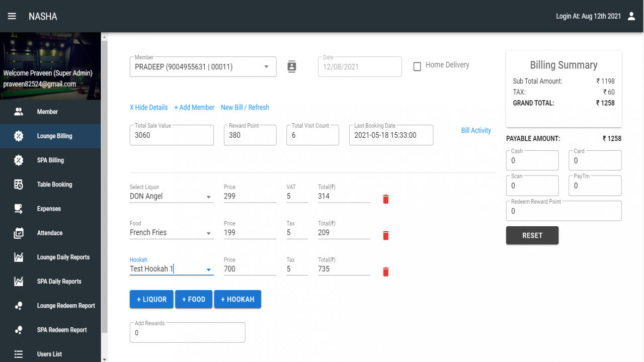Click the New Bill / Refresh link

[x=245, y=107]
